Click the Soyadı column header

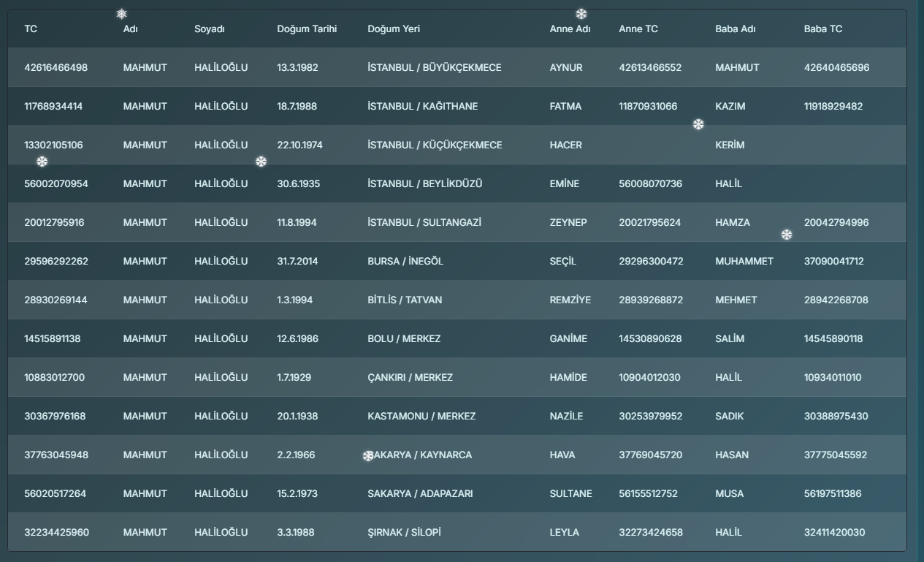pyautogui.click(x=210, y=29)
